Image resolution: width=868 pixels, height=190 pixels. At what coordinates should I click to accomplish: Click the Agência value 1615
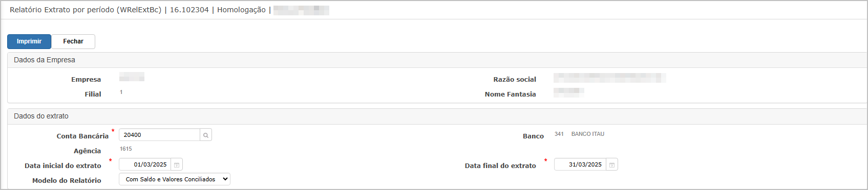[126, 149]
